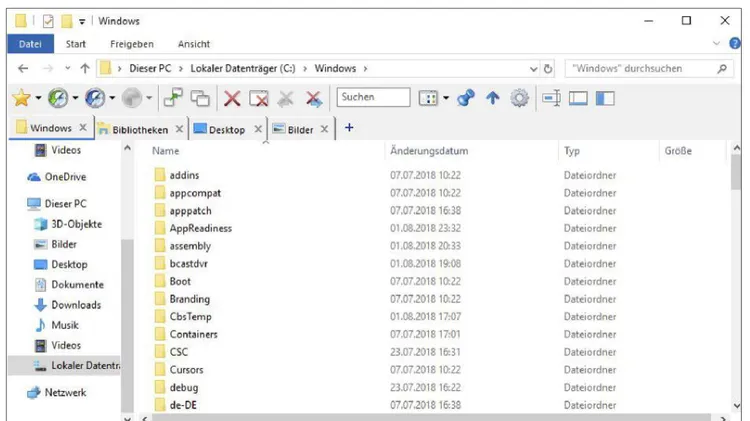Click the red X close tab toolbar icon
The height and width of the screenshot is (421, 750).
(232, 99)
